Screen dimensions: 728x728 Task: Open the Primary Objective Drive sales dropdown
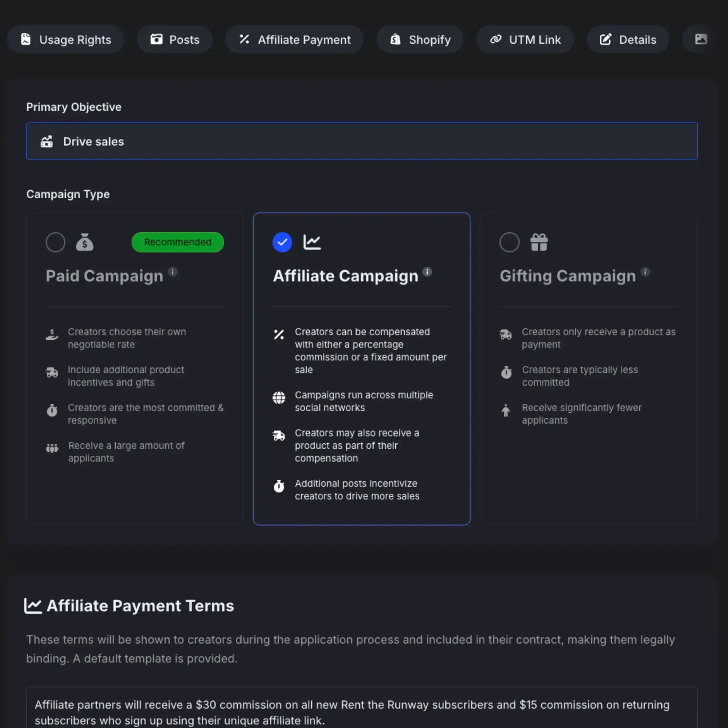362,141
